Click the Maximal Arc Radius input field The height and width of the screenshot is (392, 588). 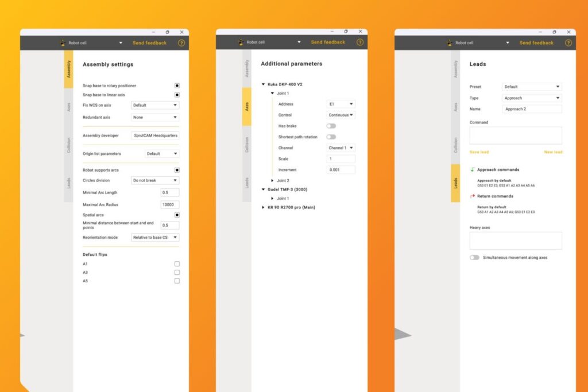pyautogui.click(x=169, y=204)
